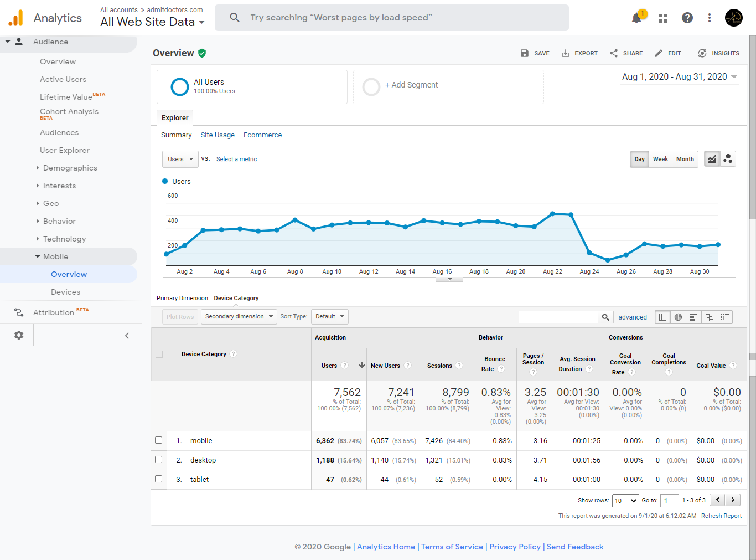
Task: Click the green verified shield next to Overview
Action: click(x=202, y=53)
